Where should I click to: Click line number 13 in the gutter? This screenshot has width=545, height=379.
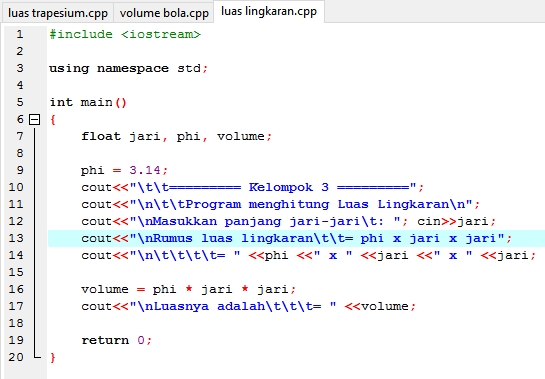pyautogui.click(x=16, y=238)
